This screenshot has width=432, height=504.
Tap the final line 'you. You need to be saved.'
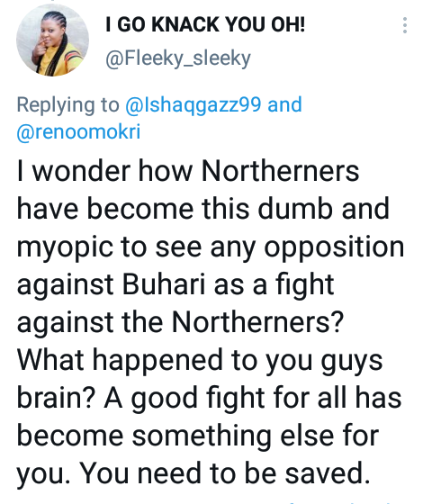click(x=193, y=474)
